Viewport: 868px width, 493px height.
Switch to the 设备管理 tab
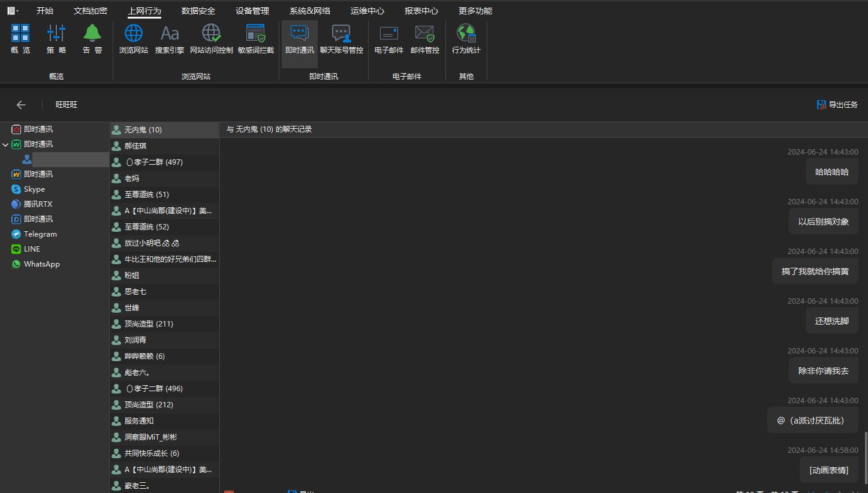pyautogui.click(x=252, y=11)
